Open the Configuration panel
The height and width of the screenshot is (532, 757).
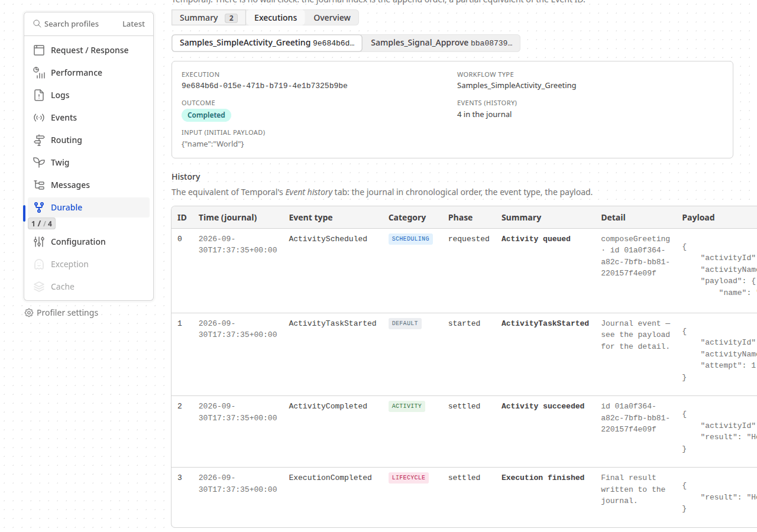[89, 242]
